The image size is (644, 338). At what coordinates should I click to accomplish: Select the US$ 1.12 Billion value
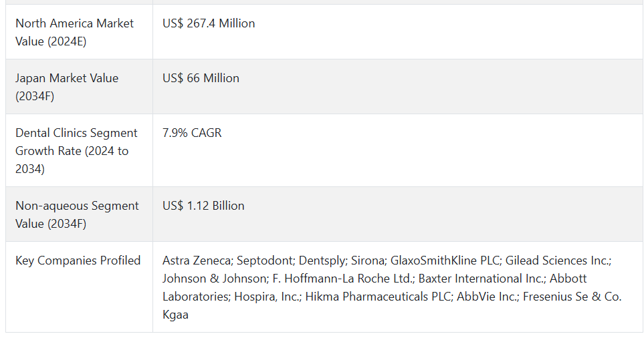point(203,206)
